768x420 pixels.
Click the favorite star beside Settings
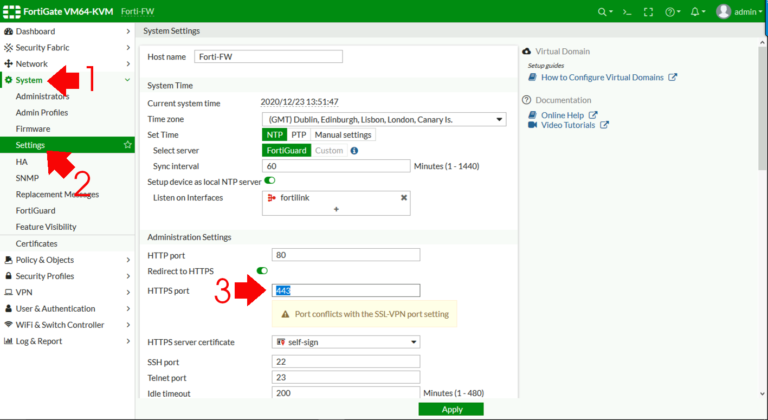pyautogui.click(x=127, y=145)
